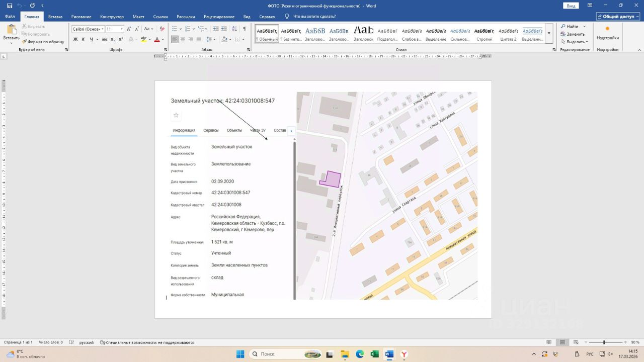Open the Excel icon in the taskbar
The height and width of the screenshot is (362, 644).
tap(374, 354)
